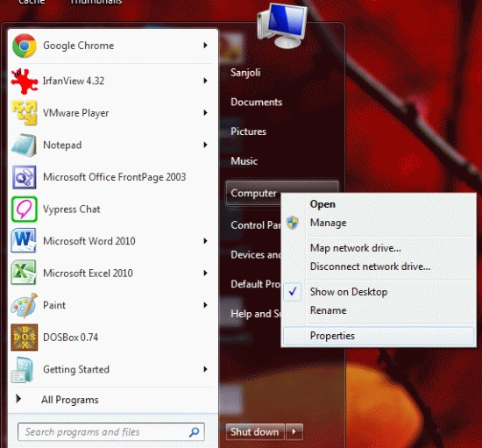Open Google Chrome icon in Start menu

25,46
